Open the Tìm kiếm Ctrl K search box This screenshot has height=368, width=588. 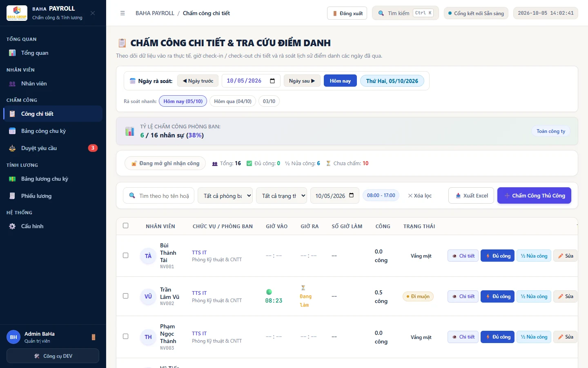[x=405, y=13]
